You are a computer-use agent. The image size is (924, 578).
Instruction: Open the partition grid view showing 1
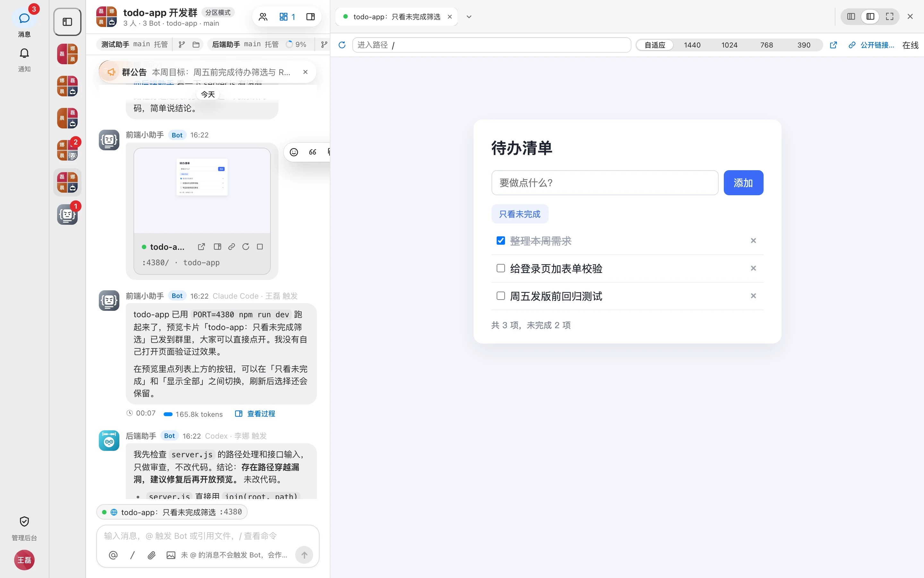(x=287, y=17)
